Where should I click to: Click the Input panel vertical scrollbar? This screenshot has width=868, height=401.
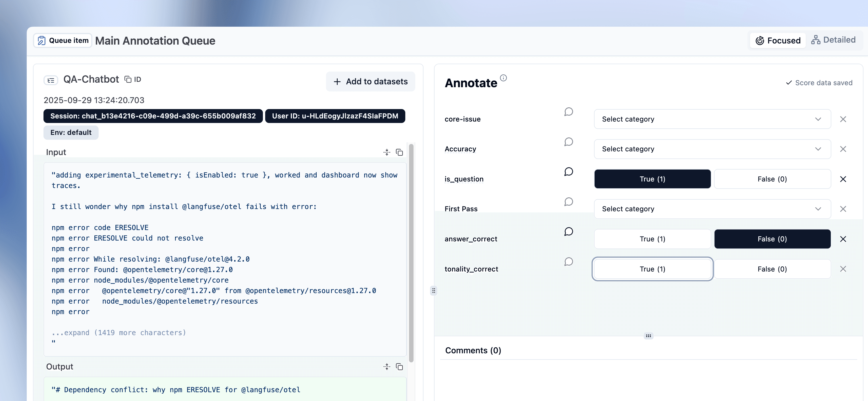click(x=411, y=252)
